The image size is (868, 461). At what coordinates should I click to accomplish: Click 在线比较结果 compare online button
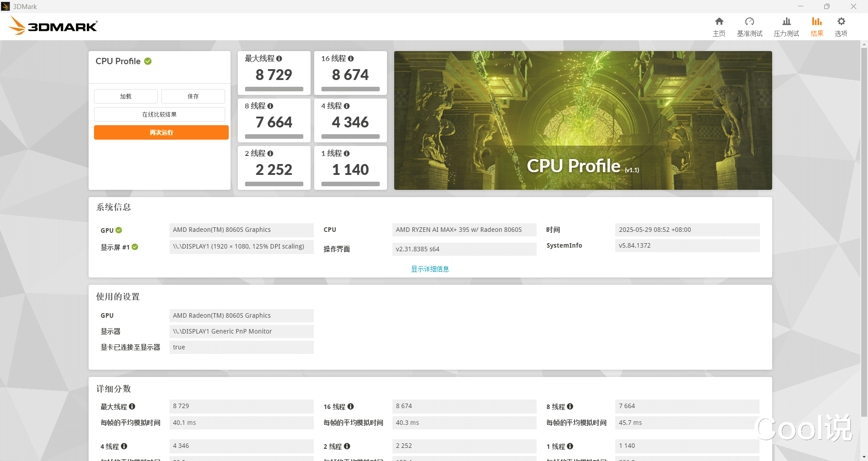tap(159, 114)
